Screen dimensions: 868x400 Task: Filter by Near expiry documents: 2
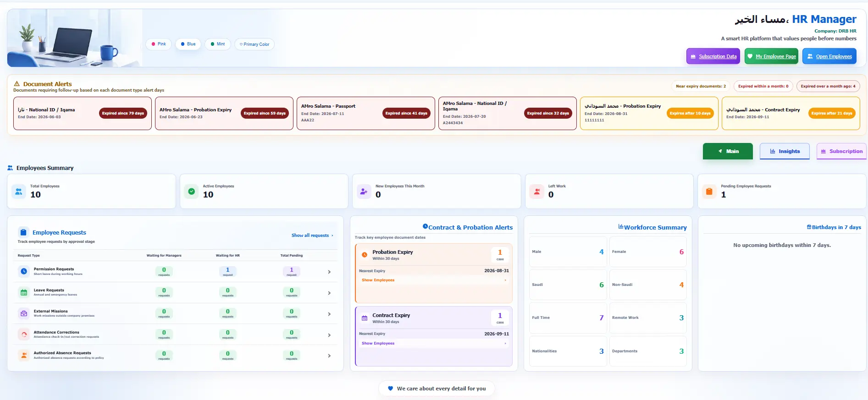701,86
